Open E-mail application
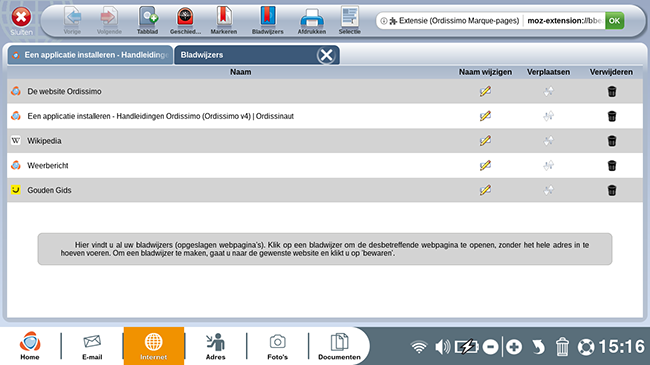 click(92, 346)
